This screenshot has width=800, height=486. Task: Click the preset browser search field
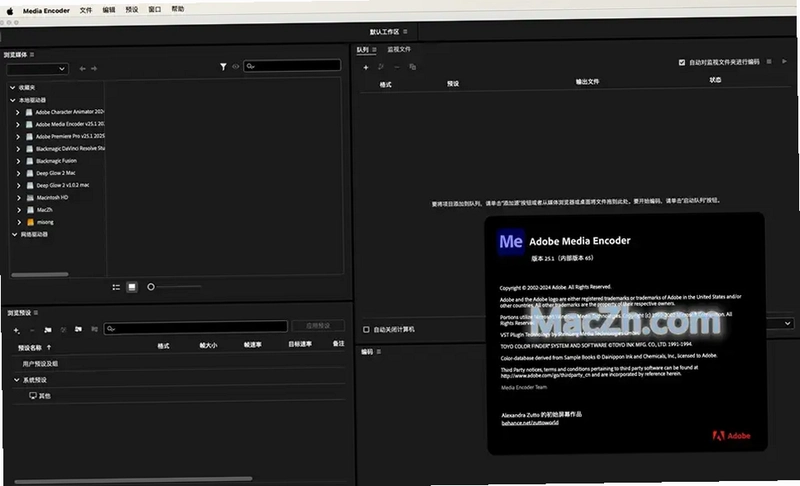tap(195, 327)
